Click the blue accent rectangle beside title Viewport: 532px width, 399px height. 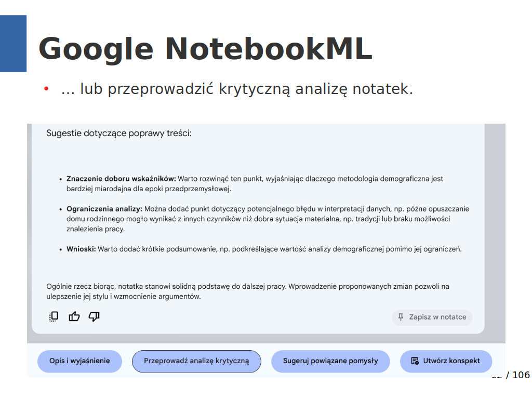tap(13, 44)
